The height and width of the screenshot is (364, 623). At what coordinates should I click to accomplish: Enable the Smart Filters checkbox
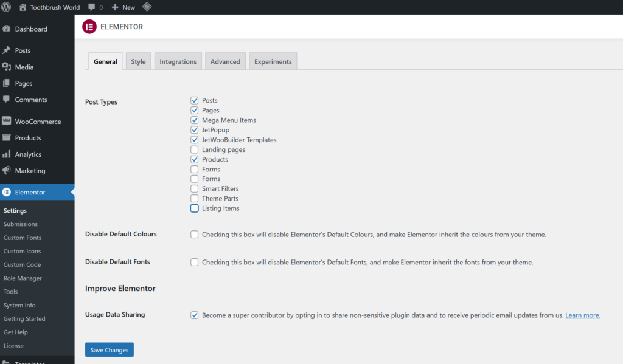194,188
